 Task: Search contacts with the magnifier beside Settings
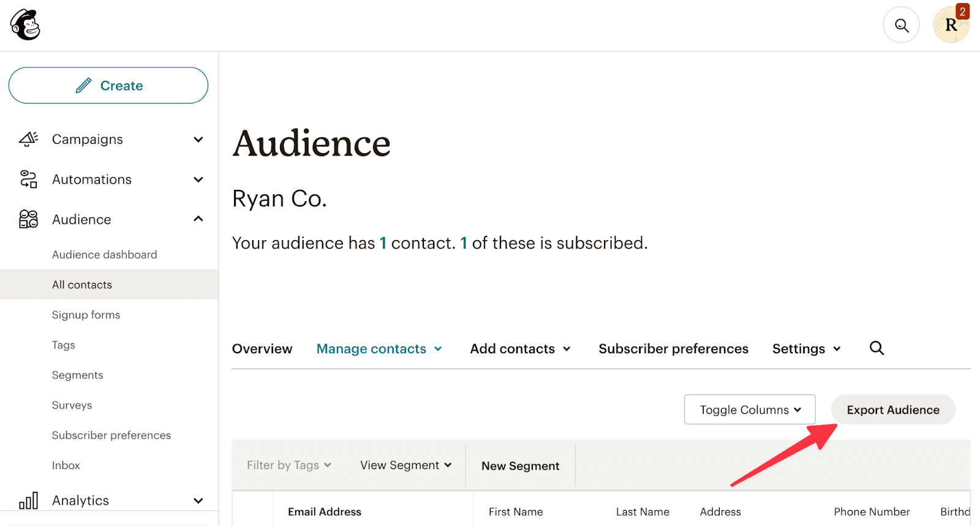pyautogui.click(x=876, y=348)
